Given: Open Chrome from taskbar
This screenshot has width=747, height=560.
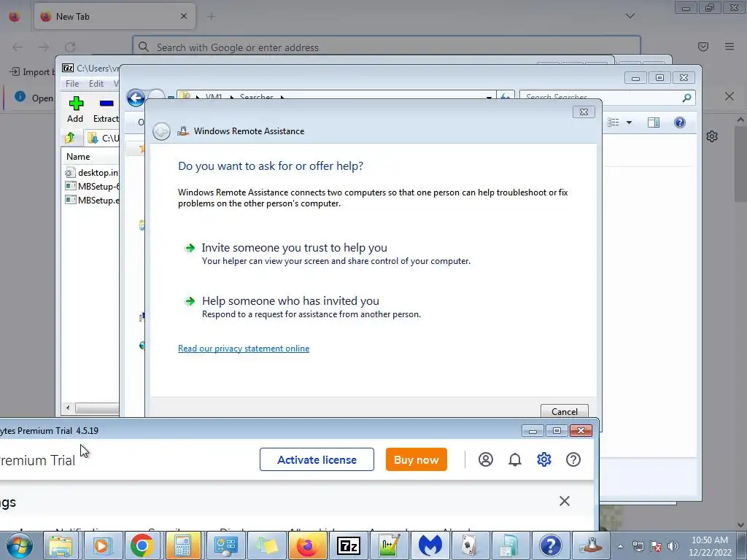Looking at the screenshot, I should click(x=142, y=545).
